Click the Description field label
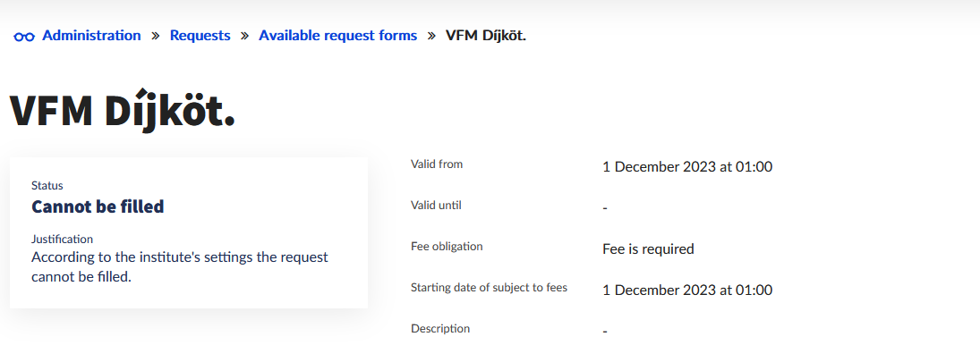980x362 pixels. [x=440, y=329]
